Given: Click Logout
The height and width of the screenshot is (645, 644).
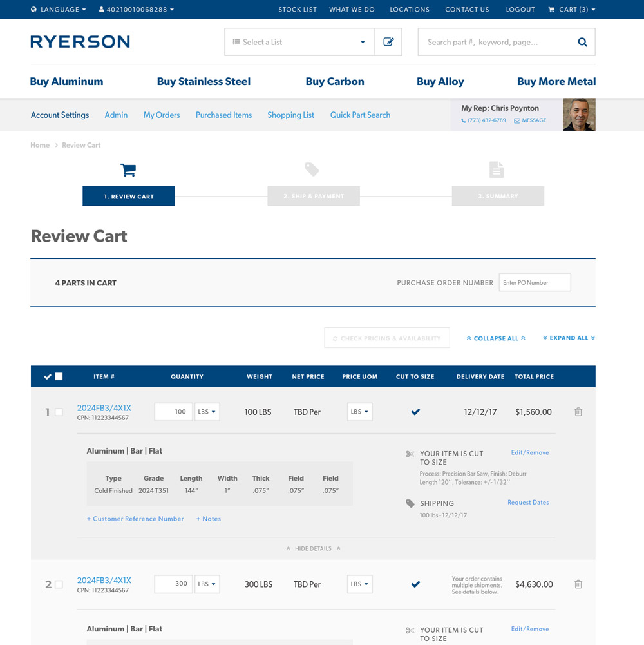Looking at the screenshot, I should (x=520, y=10).
